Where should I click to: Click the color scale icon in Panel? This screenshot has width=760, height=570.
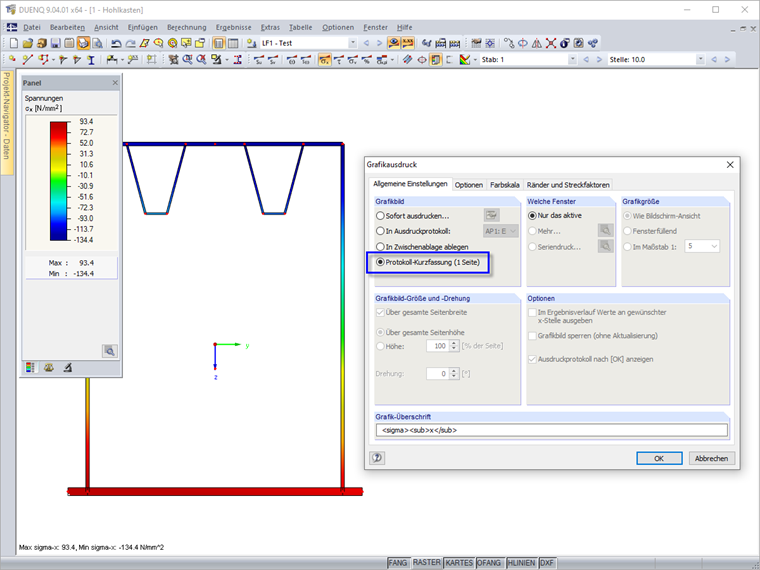pyautogui.click(x=30, y=368)
